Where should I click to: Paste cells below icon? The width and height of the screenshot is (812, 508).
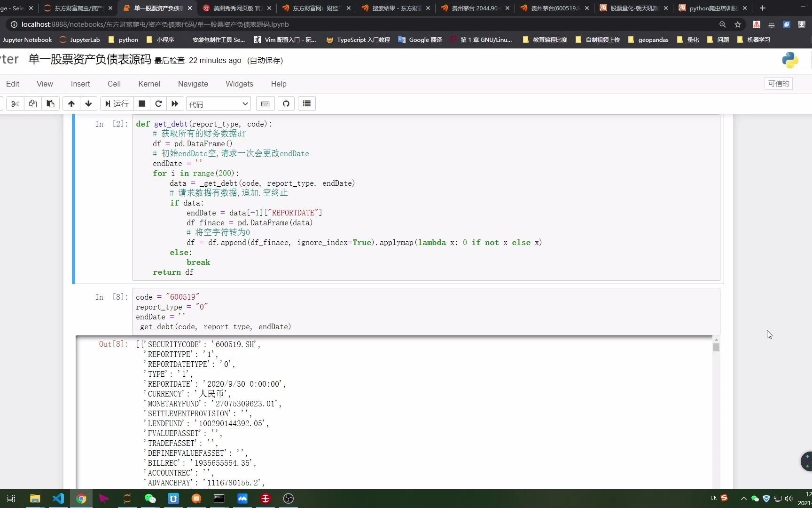[50, 103]
